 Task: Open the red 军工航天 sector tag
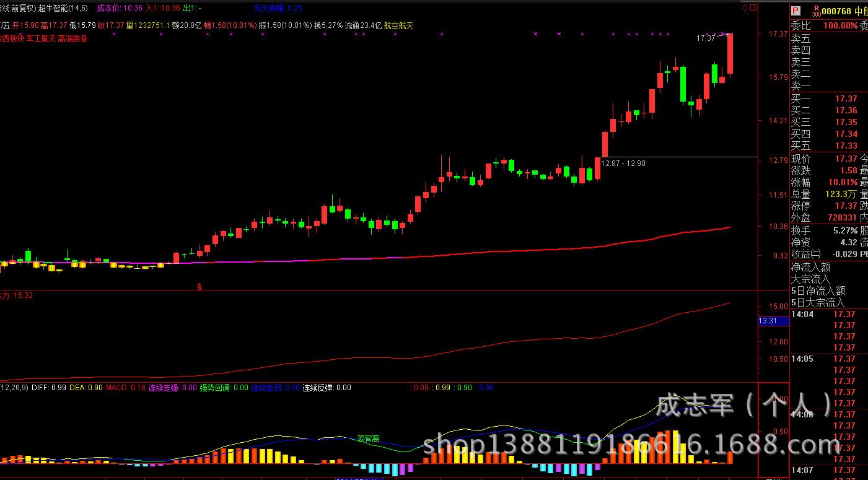[41, 38]
